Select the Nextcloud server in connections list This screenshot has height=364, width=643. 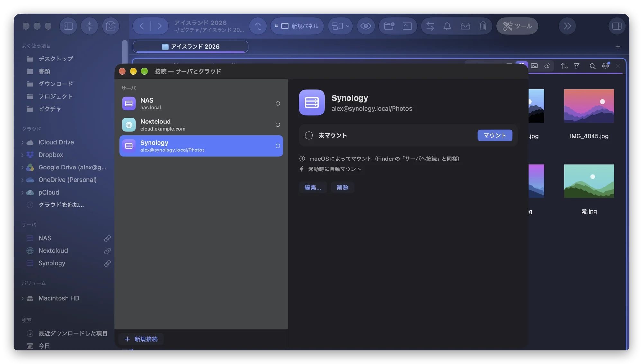201,125
